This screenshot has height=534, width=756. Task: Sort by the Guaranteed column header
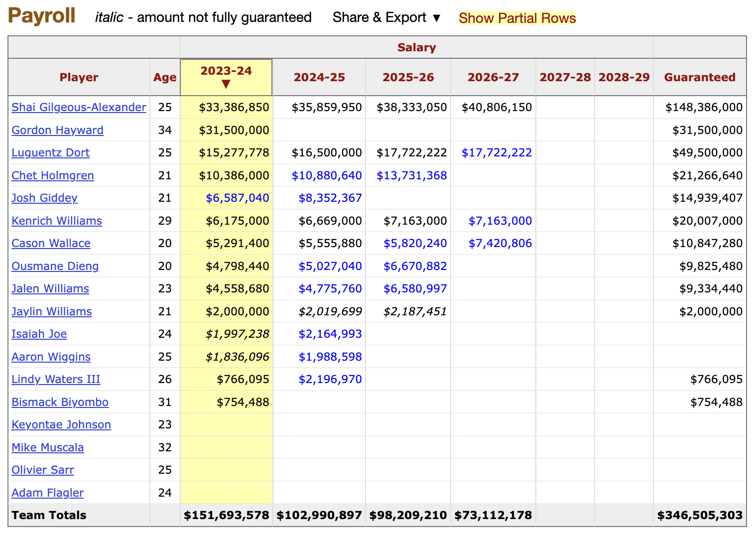click(x=700, y=77)
